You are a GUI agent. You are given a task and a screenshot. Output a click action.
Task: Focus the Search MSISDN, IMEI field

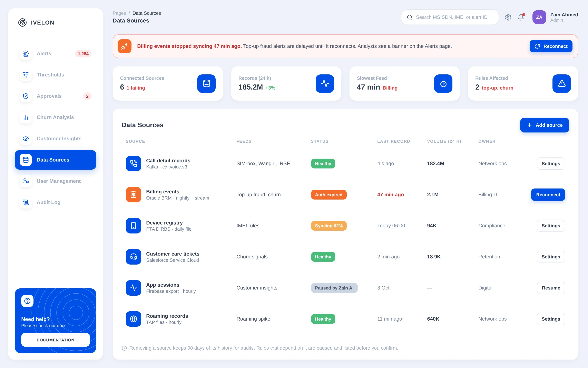(x=450, y=17)
